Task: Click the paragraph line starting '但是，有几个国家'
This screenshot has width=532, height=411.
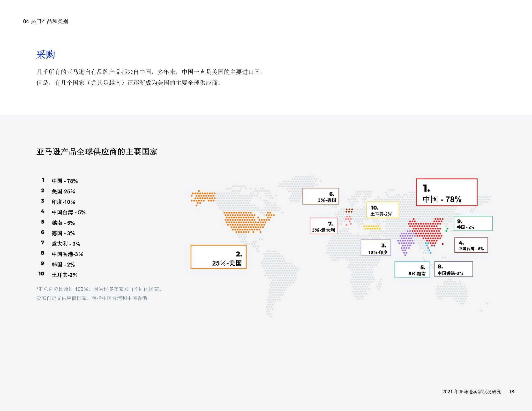Action: pos(129,83)
